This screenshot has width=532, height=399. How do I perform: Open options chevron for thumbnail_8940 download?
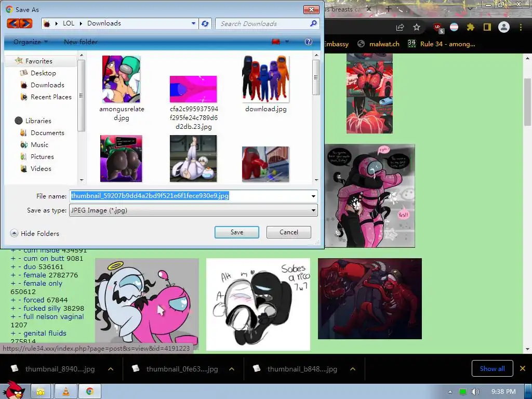111,369
